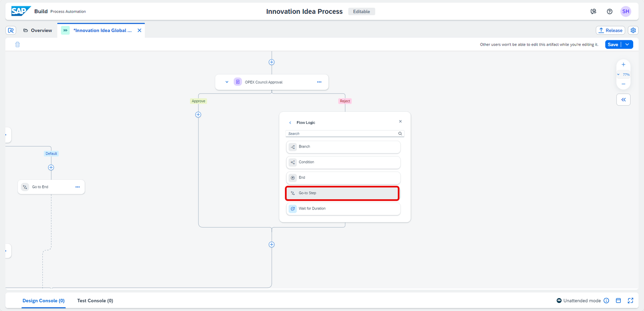Screen dimensions: 644x311
Task: Select Wait for Duration option
Action: pos(343,209)
